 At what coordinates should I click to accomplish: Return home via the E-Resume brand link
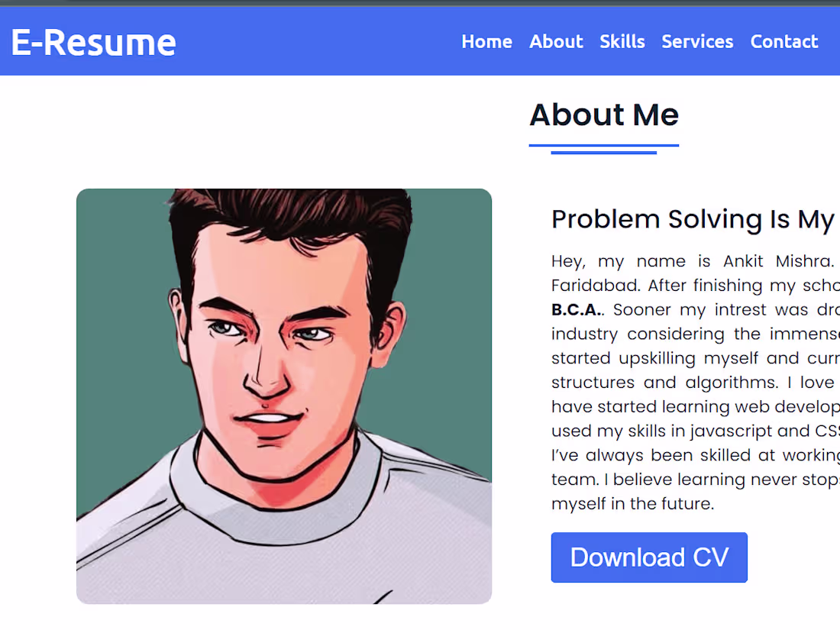click(x=92, y=44)
